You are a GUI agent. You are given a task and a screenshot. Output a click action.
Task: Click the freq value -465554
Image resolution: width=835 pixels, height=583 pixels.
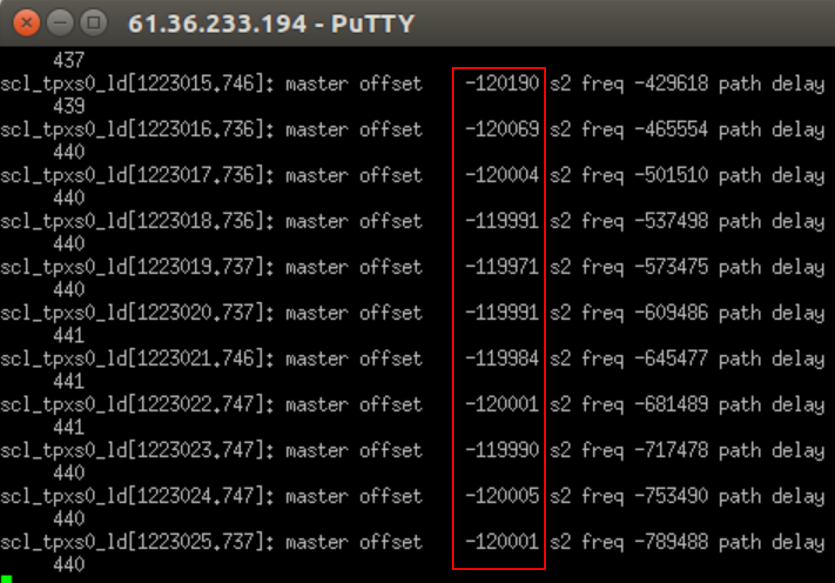pyautogui.click(x=672, y=129)
